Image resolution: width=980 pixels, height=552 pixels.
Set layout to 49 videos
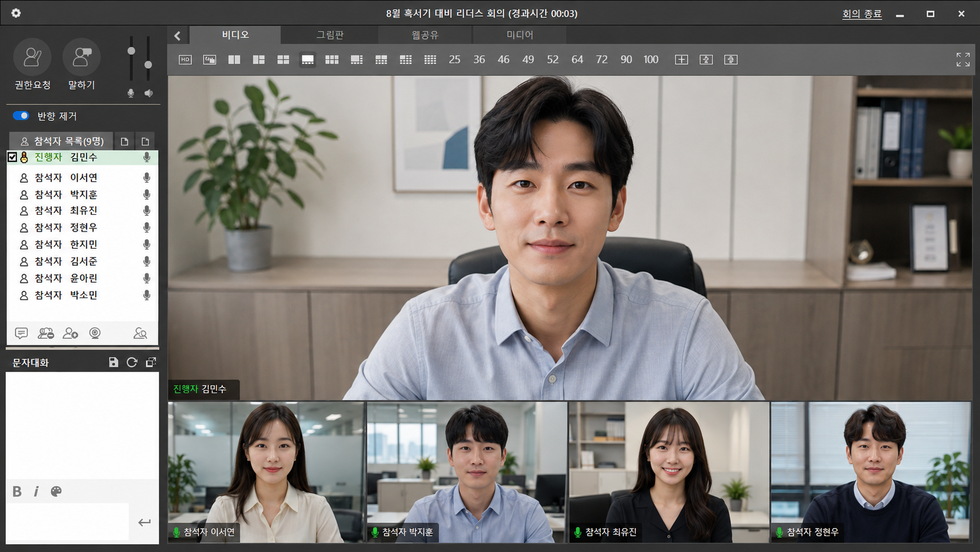point(528,60)
